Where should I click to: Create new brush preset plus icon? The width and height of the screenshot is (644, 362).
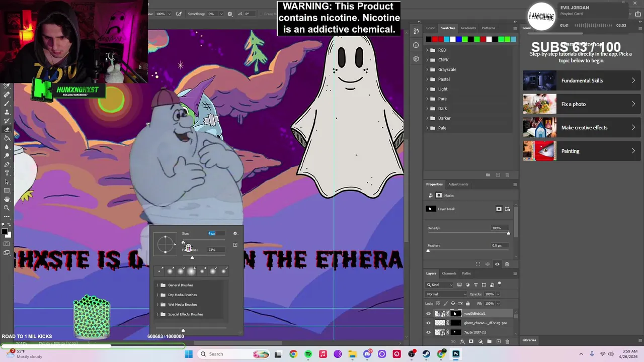[x=235, y=245]
